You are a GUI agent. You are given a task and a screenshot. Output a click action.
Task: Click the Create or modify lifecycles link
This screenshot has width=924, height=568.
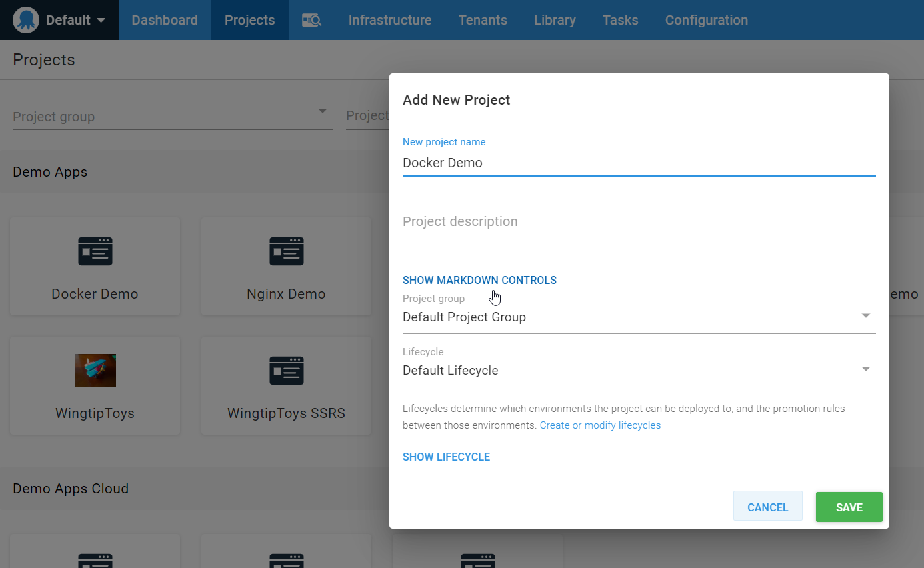point(600,425)
